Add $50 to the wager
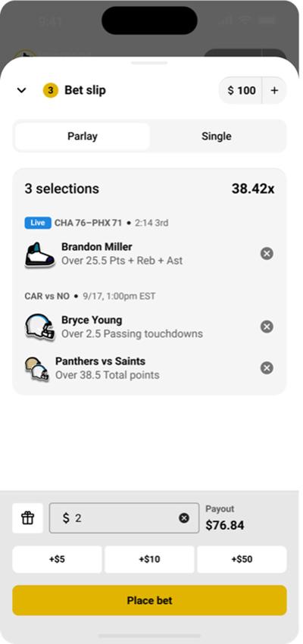Image resolution: width=303 pixels, height=644 pixels. click(x=242, y=559)
